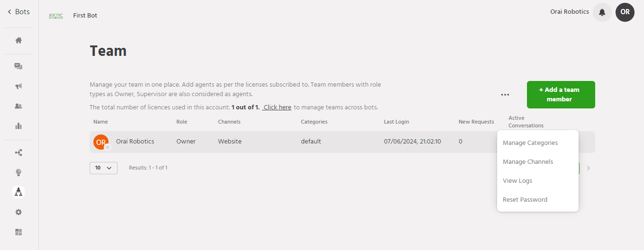The image size is (644, 250).
Task: Open the chat conversations sidebar icon
Action: pyautogui.click(x=18, y=66)
